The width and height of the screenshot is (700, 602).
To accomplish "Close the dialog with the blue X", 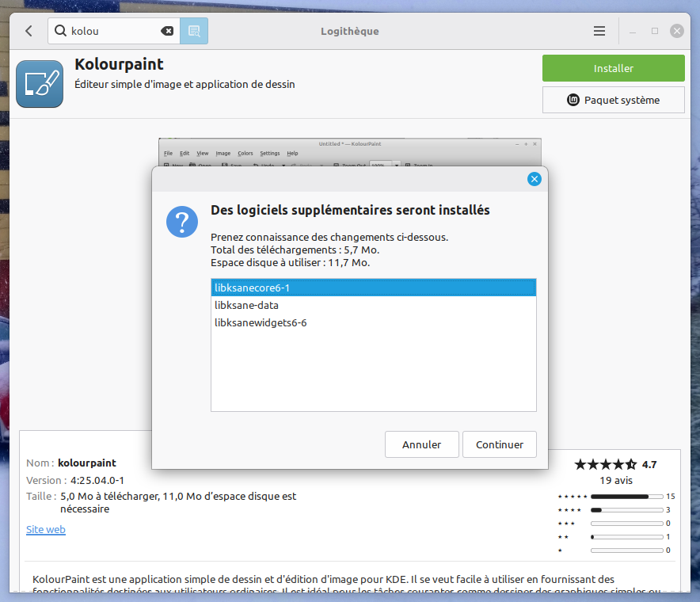I will point(535,179).
